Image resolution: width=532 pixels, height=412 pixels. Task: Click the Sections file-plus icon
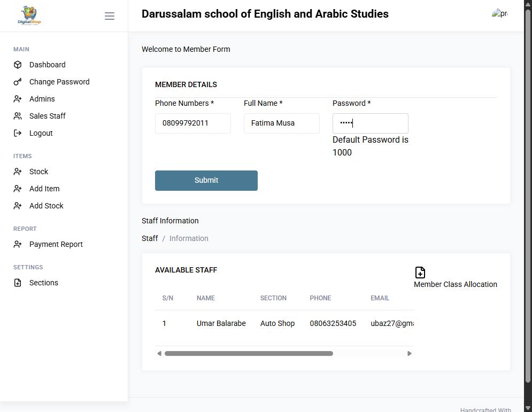[x=18, y=283]
